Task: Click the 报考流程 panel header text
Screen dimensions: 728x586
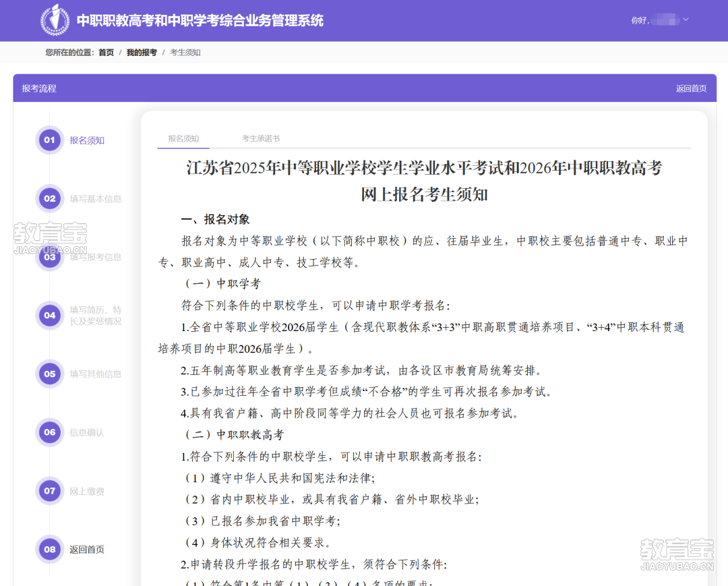Action: coord(39,88)
